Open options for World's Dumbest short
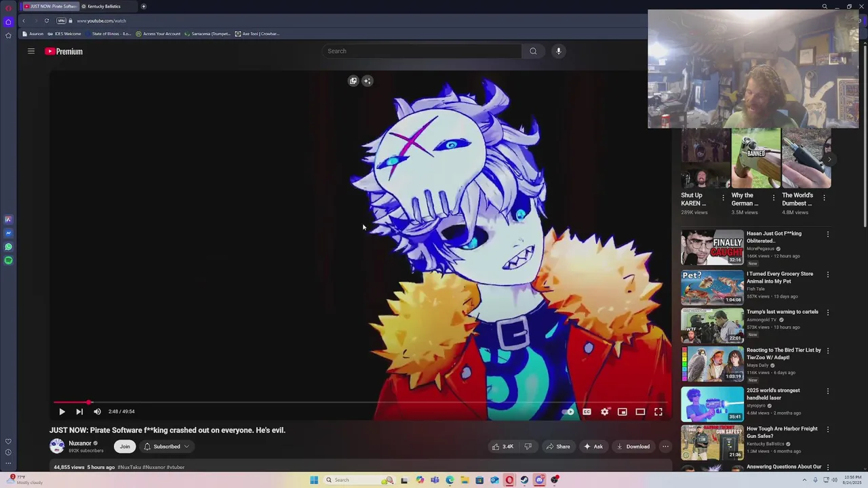 pyautogui.click(x=824, y=198)
